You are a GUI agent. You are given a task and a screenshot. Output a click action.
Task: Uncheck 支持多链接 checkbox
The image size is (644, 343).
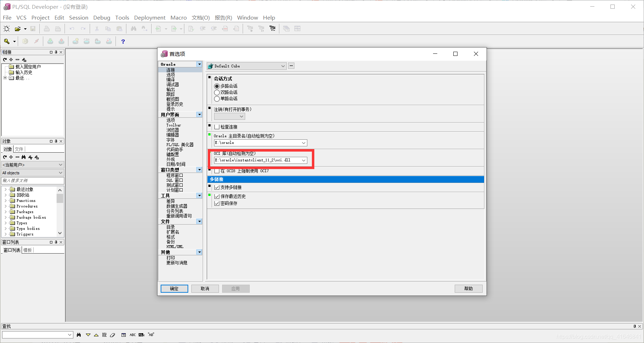[x=217, y=188]
